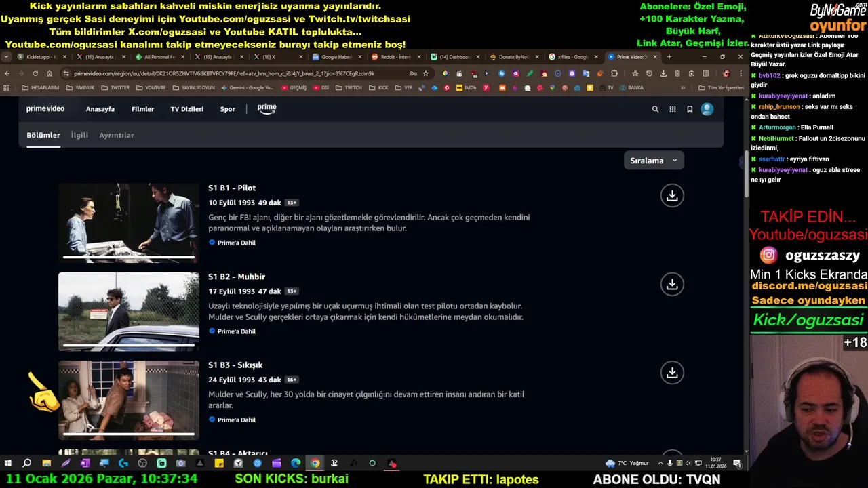868x488 pixels.
Task: Click the page vertical scrollbar
Action: click(x=746, y=173)
